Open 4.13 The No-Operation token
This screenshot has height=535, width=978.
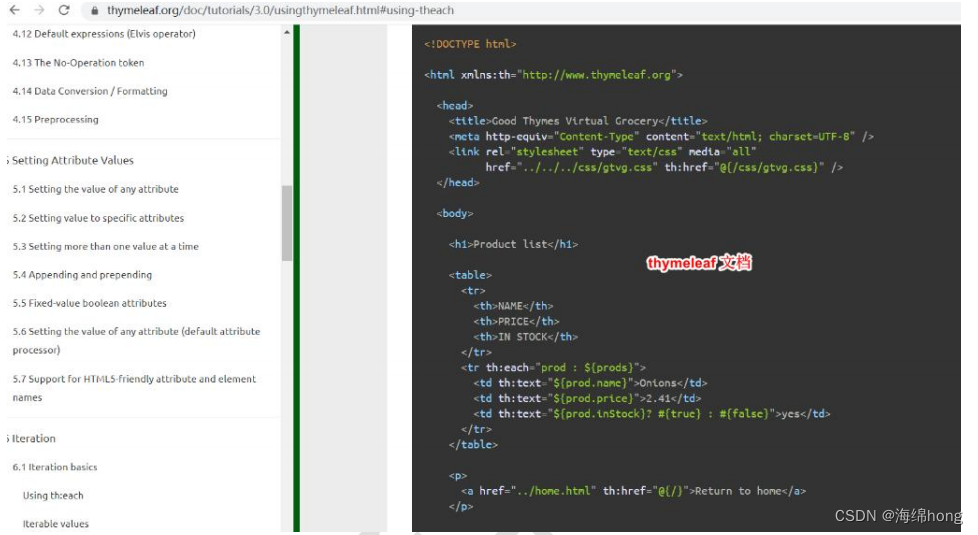click(x=78, y=62)
